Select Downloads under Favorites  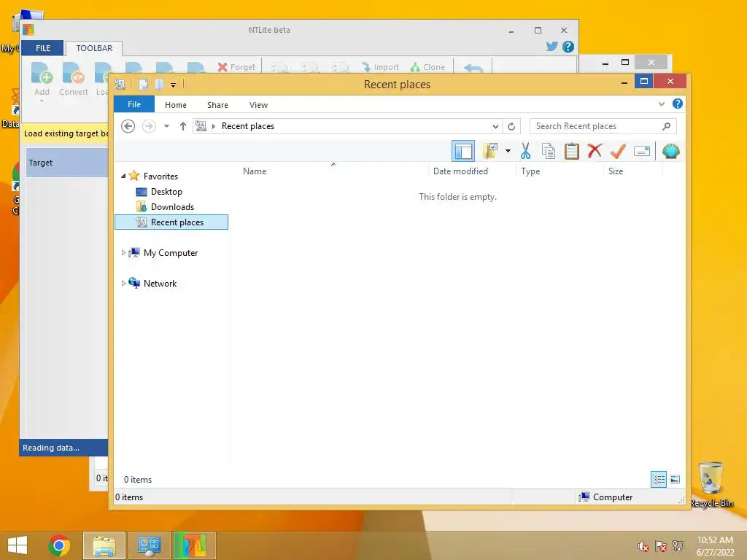coord(172,206)
